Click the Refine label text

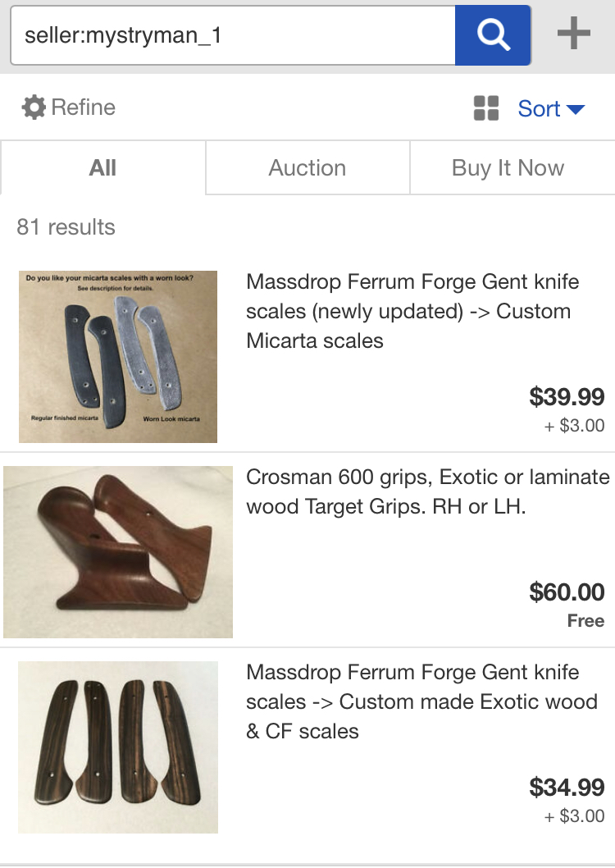pyautogui.click(x=84, y=107)
